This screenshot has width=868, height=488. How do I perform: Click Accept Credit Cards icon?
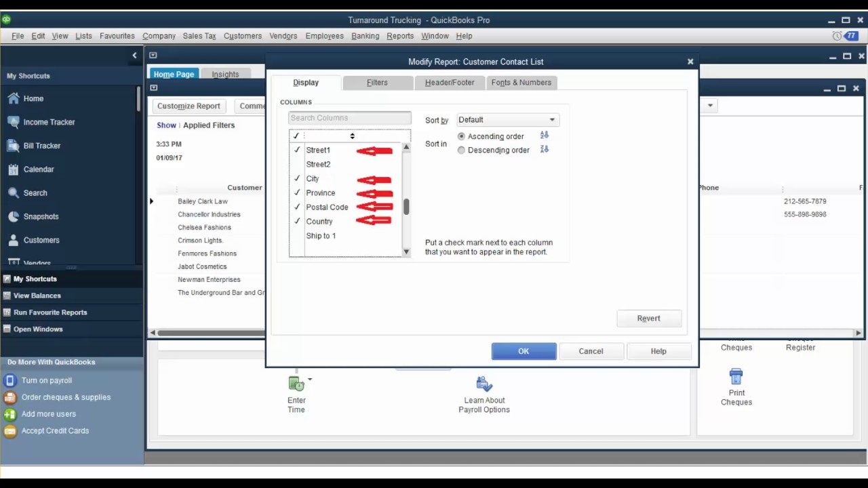[10, 431]
